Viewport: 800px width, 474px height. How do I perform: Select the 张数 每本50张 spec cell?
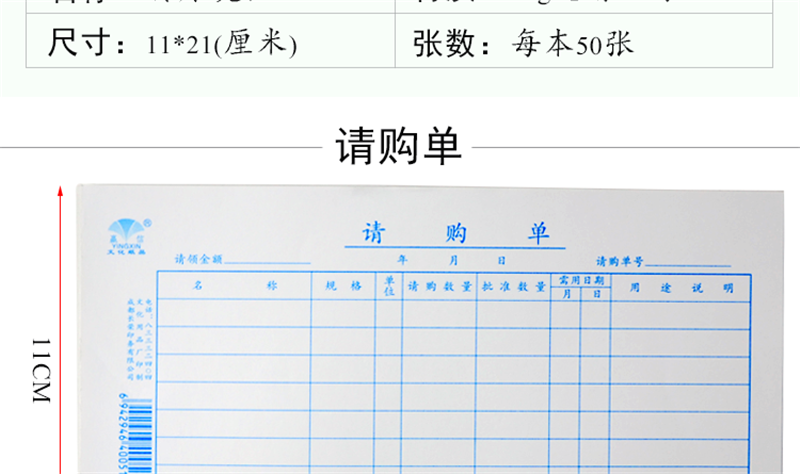coord(523,44)
